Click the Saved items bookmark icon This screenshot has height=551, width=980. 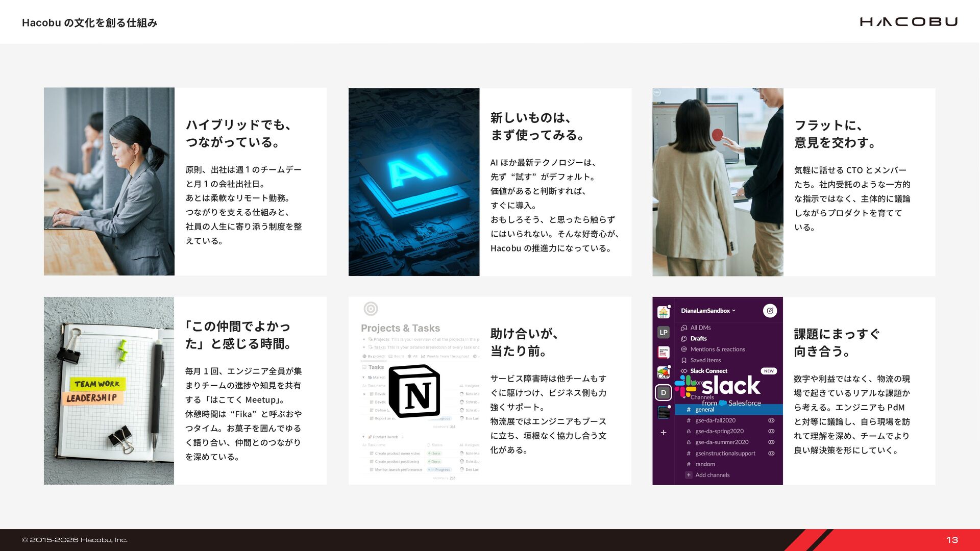(x=684, y=360)
